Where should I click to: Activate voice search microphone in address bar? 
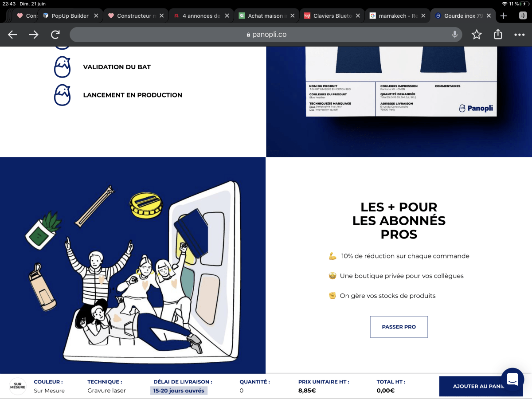[454, 35]
